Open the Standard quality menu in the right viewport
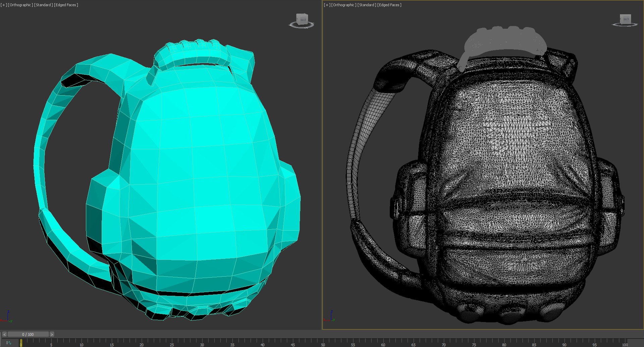Screen dimensions: 644x347 367,5
